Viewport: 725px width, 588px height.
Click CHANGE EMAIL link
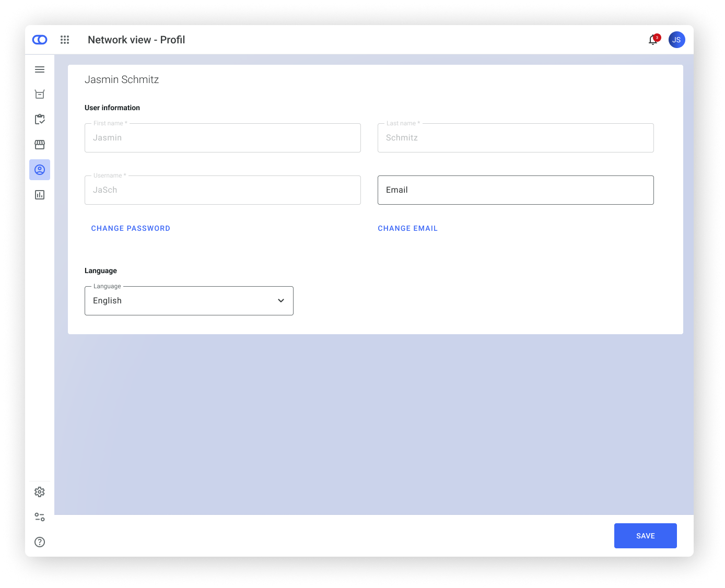pos(408,228)
